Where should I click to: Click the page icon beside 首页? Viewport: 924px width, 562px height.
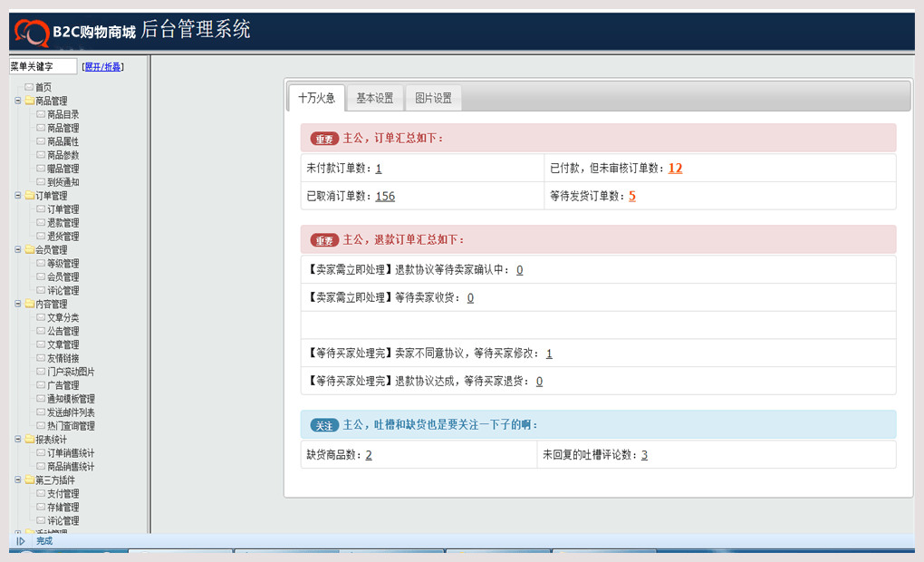(x=27, y=86)
